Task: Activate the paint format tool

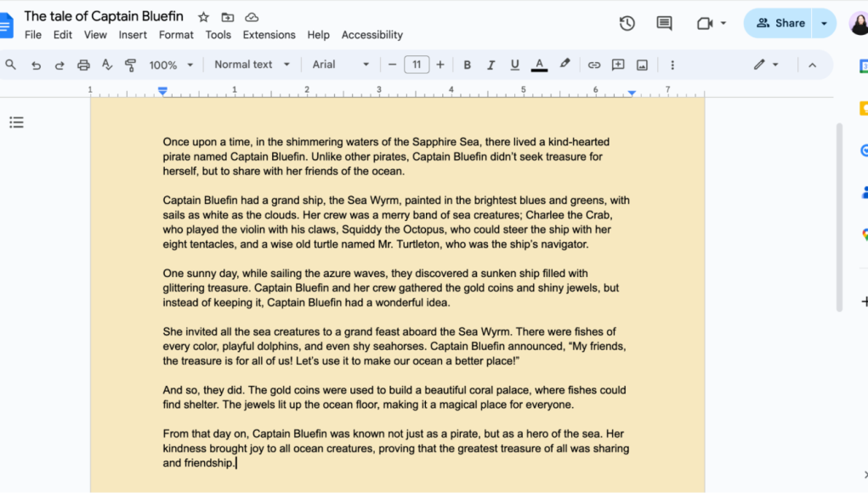Action: pos(131,65)
